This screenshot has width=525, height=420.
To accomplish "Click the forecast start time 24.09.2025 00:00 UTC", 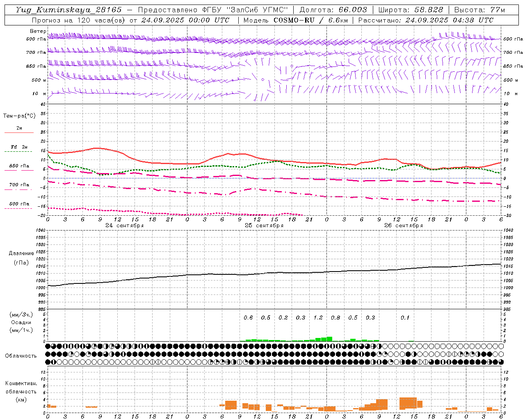I will pyautogui.click(x=185, y=20).
